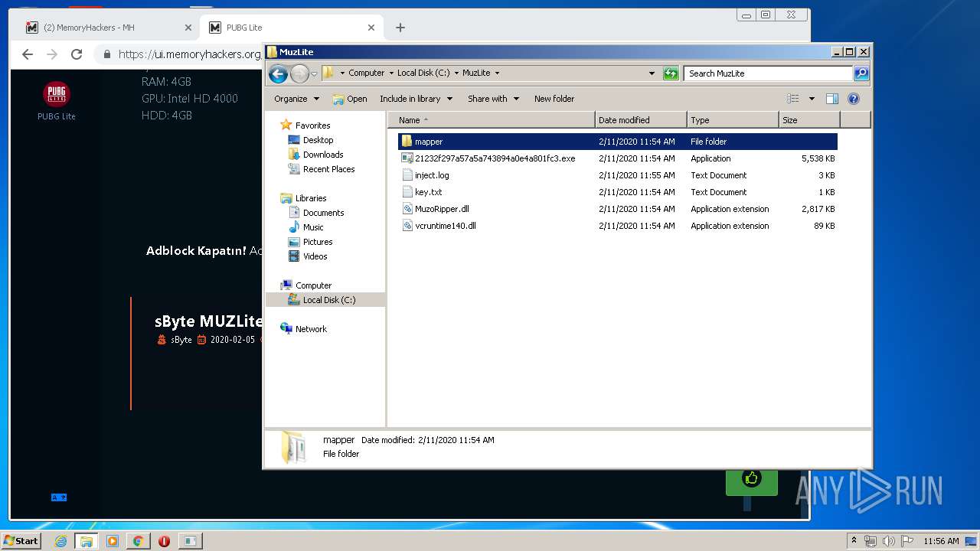The width and height of the screenshot is (980, 551).
Task: Open the address bar history dropdown arrow
Action: 652,73
